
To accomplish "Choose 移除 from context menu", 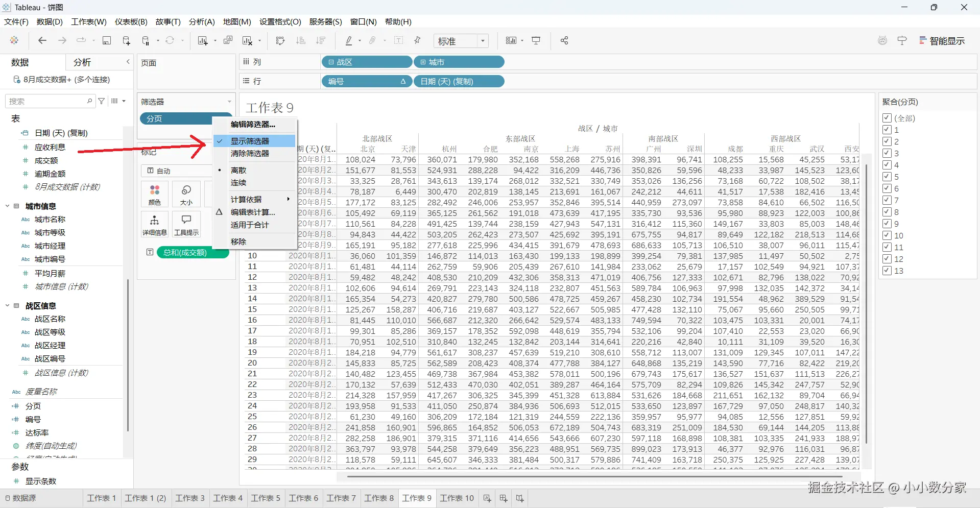I will coord(255,241).
